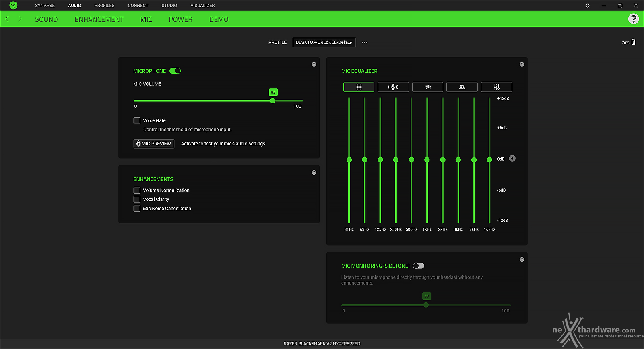Image resolution: width=644 pixels, height=349 pixels.
Task: Enable Mic Noise Cancellation checkbox
Action: point(137,209)
